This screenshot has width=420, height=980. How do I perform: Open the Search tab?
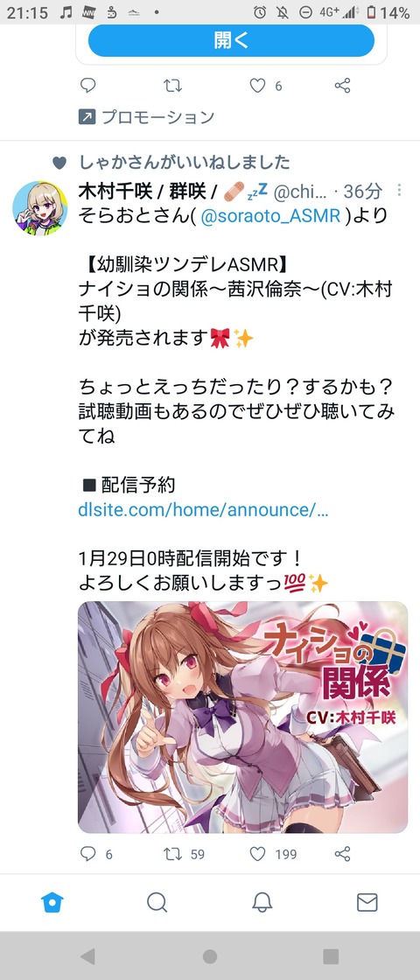point(157,902)
